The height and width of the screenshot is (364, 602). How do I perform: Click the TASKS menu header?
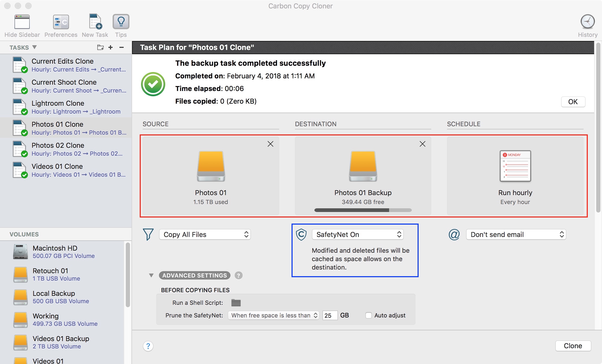click(x=24, y=47)
